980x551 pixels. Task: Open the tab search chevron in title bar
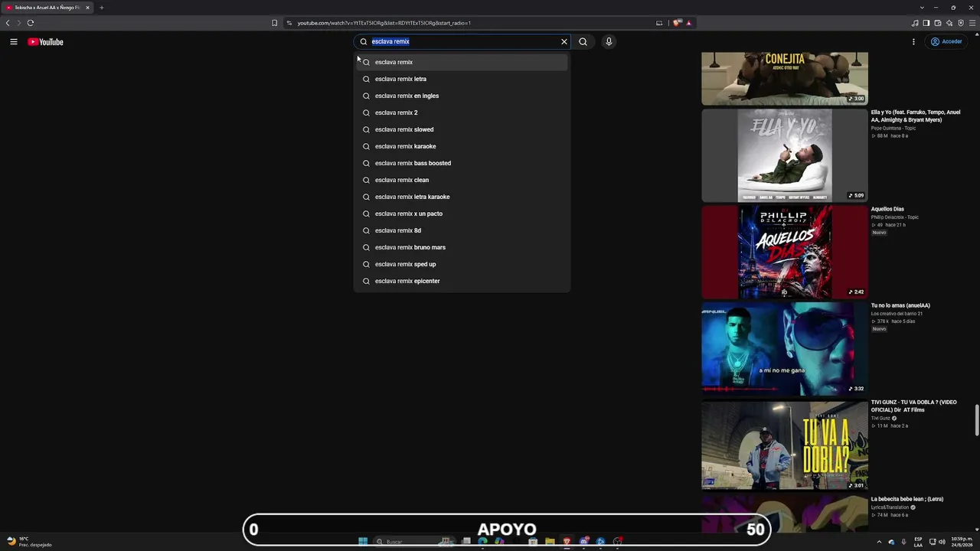(922, 8)
